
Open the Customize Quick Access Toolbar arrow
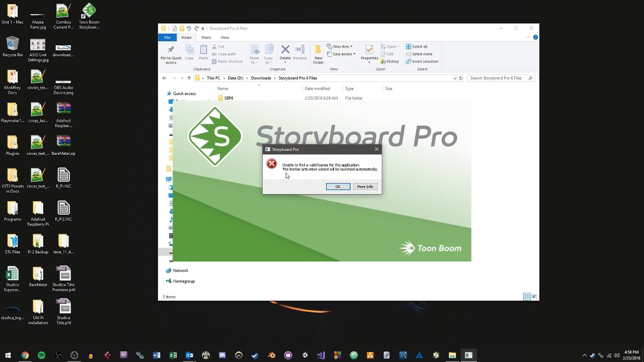tap(203, 29)
